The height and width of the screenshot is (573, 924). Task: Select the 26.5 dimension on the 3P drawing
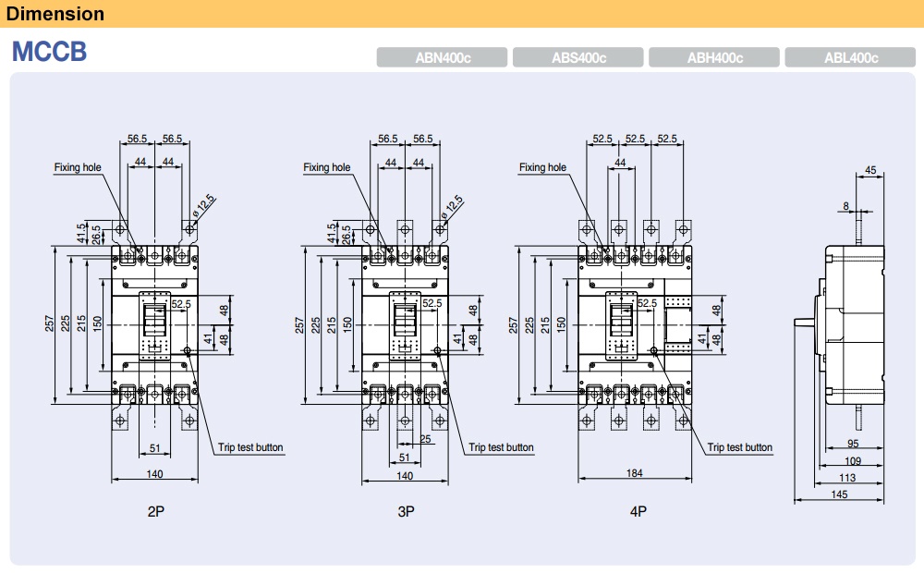coord(346,235)
